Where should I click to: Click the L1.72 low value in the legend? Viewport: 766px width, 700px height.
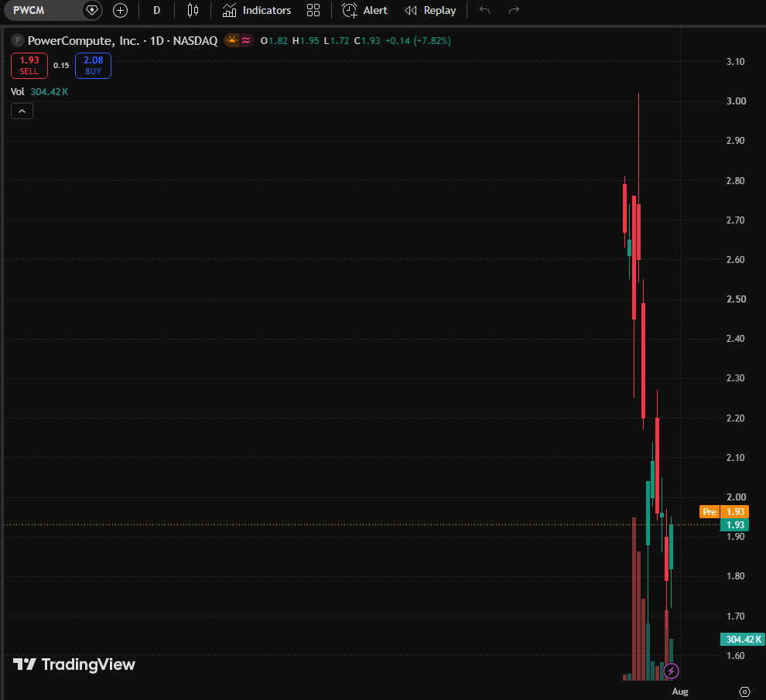[337, 40]
